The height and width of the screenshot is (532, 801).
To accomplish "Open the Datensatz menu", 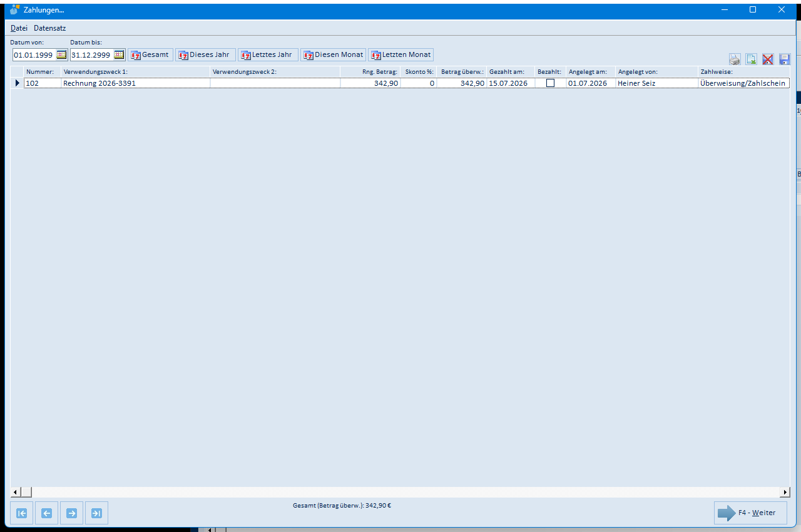I will tap(50, 28).
